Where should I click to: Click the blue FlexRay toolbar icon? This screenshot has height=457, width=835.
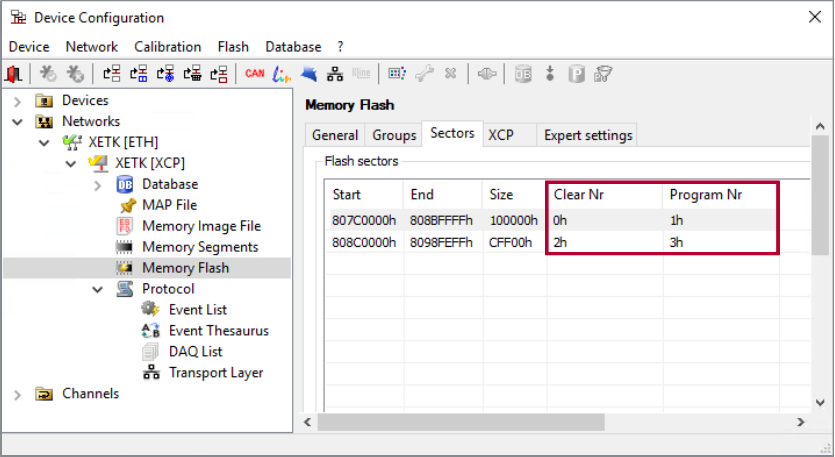pos(308,74)
